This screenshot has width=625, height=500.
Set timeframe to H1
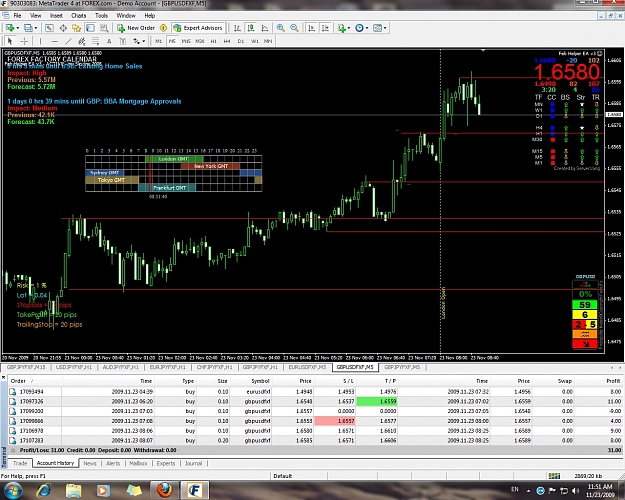pos(214,41)
